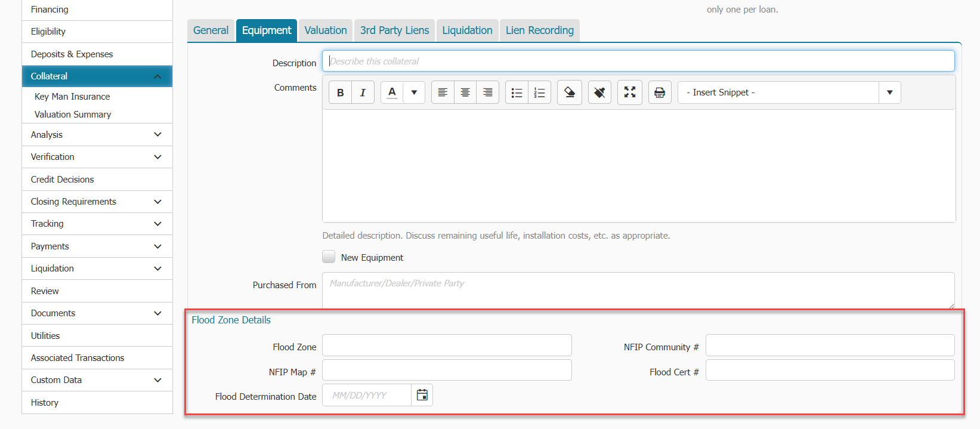Image resolution: width=980 pixels, height=429 pixels.
Task: Click the Description input field
Action: tap(638, 61)
